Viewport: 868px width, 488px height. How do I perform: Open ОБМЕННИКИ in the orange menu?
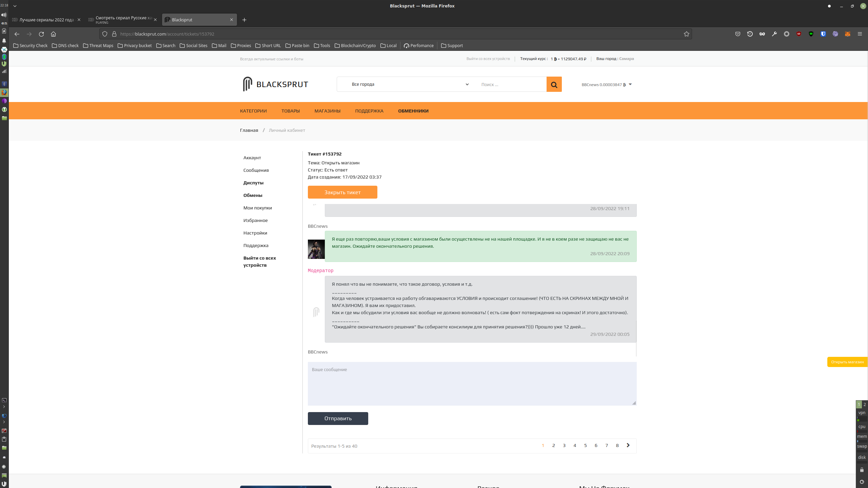click(x=413, y=111)
